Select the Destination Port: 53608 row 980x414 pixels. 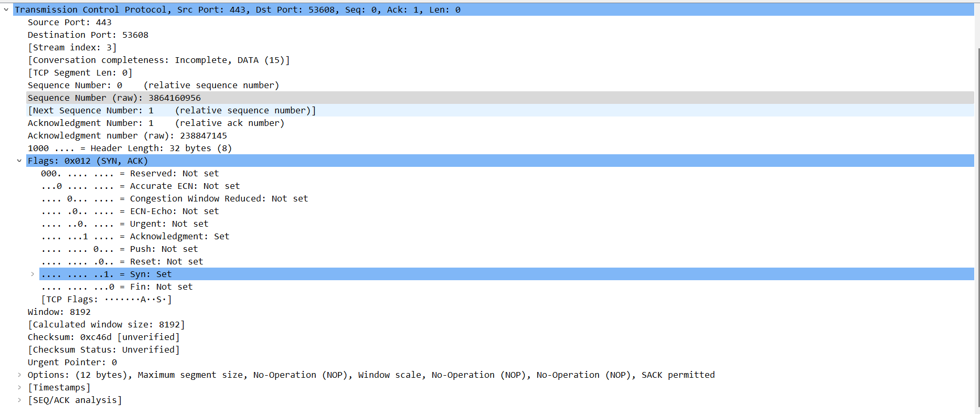pos(88,35)
